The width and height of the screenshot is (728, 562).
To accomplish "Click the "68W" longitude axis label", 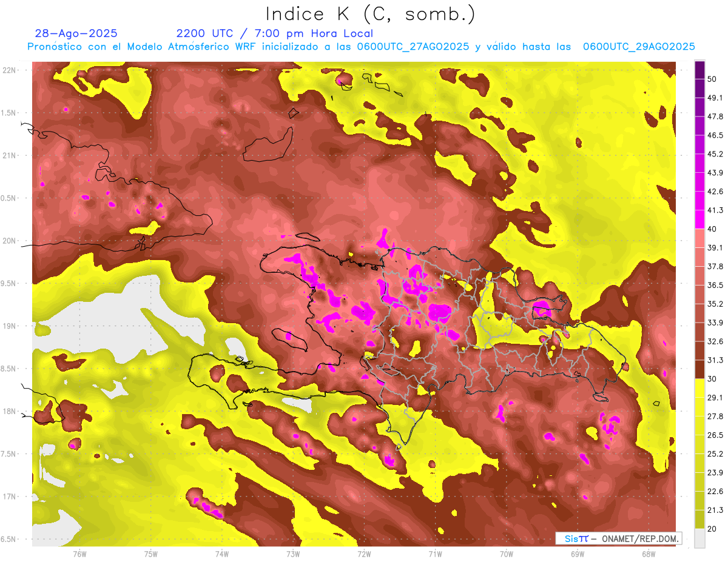I will (x=648, y=554).
